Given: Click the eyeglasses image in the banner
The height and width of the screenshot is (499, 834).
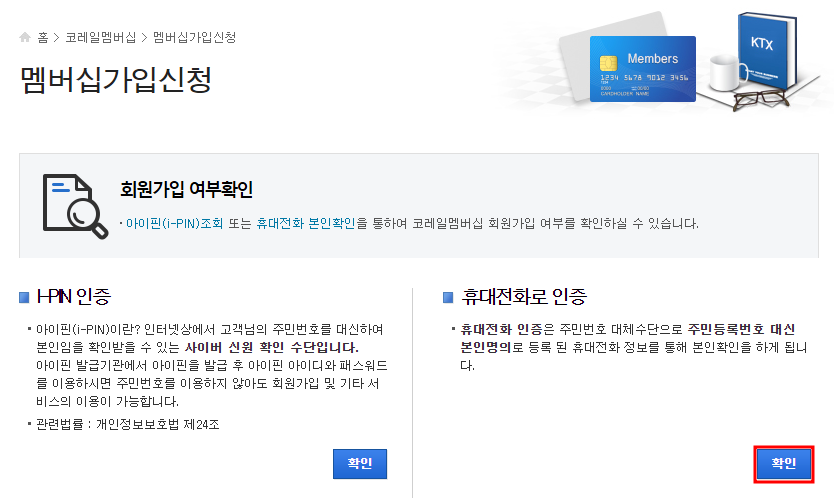Looking at the screenshot, I should pos(761,99).
